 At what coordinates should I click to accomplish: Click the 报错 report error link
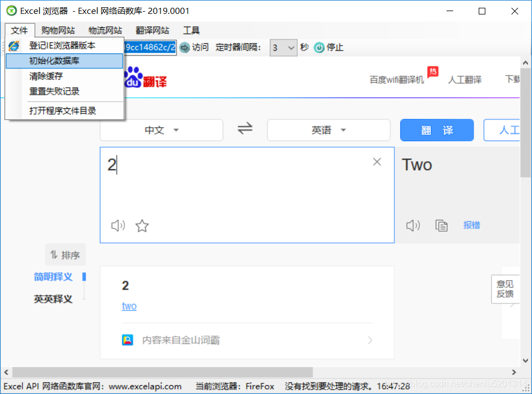(x=471, y=225)
